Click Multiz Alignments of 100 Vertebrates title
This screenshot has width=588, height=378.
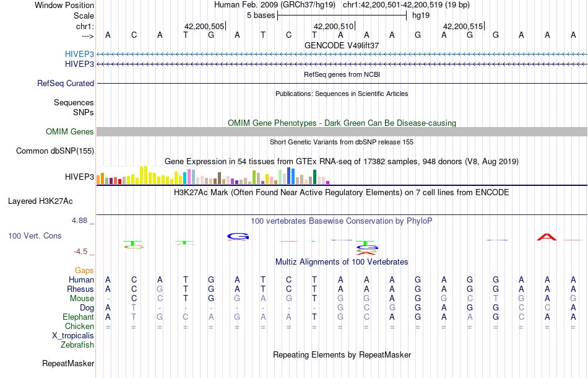[342, 262]
